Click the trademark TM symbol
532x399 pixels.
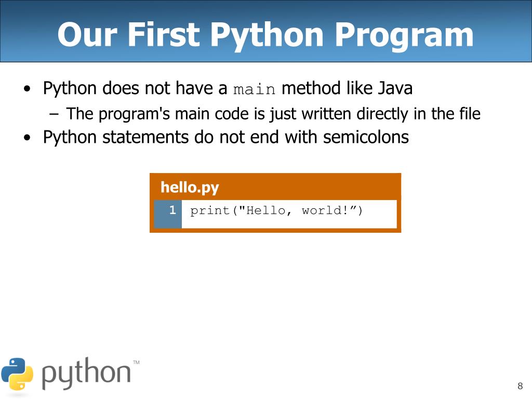point(136,362)
